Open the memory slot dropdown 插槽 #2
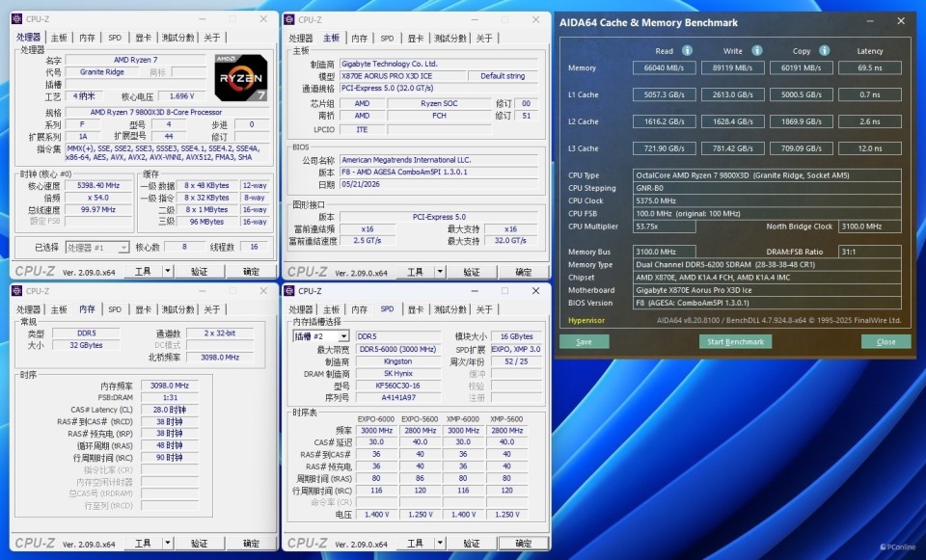Image resolution: width=926 pixels, height=560 pixels. (x=320, y=336)
